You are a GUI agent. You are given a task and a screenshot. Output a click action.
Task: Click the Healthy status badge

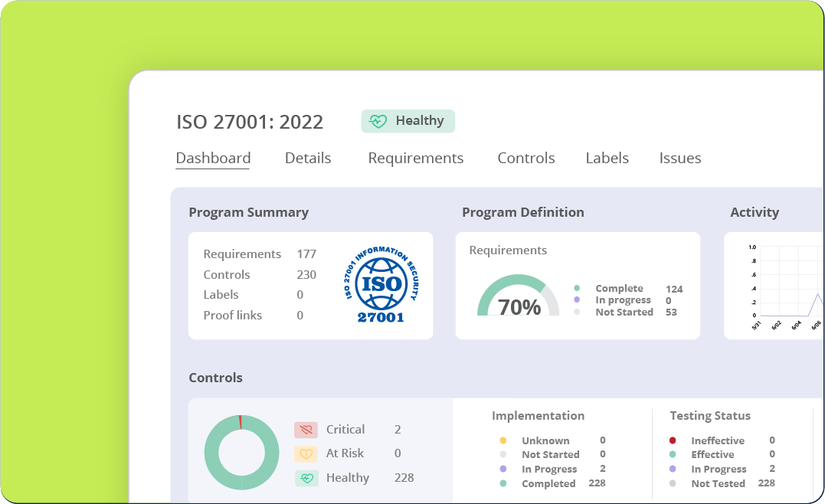click(x=408, y=121)
